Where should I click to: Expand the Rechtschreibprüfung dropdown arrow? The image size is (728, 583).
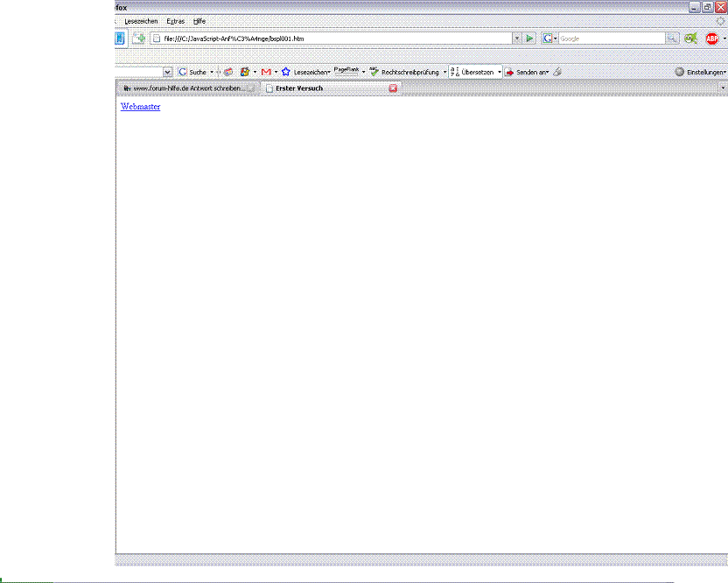click(x=444, y=72)
